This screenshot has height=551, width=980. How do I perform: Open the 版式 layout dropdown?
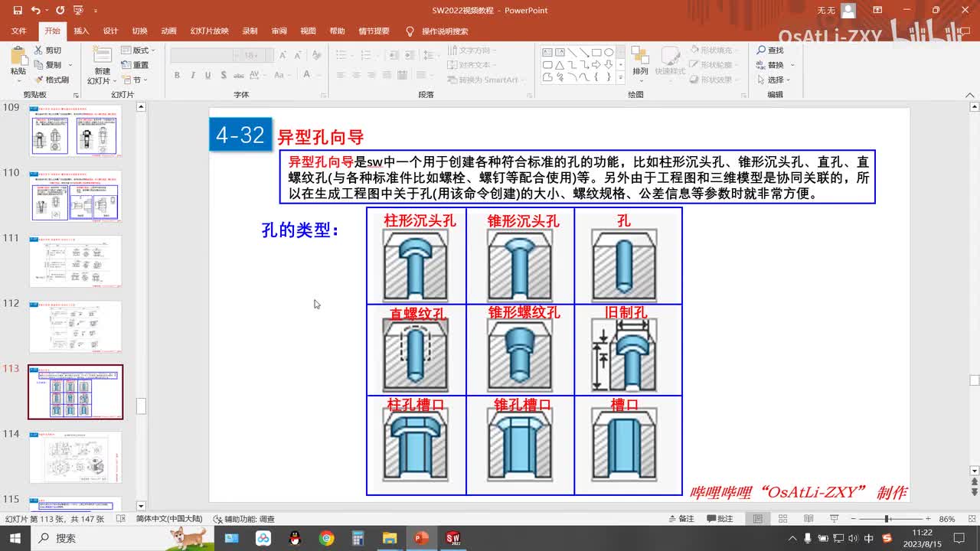point(139,51)
